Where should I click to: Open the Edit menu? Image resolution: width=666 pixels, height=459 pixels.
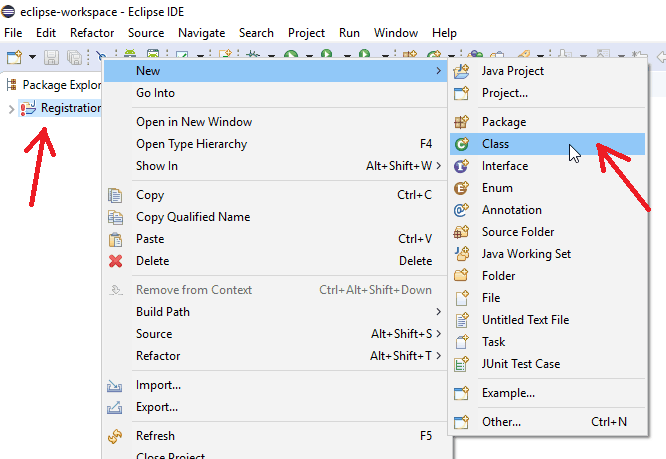(x=46, y=33)
